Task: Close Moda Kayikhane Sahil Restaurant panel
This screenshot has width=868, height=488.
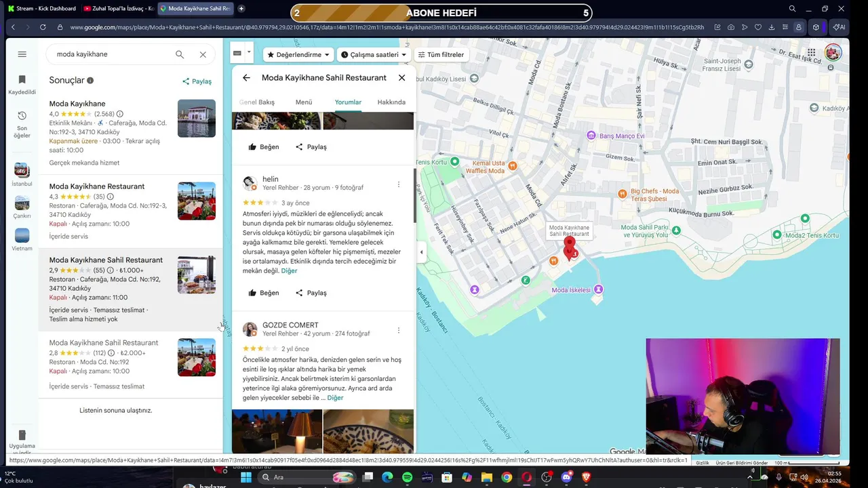Action: pos(401,78)
